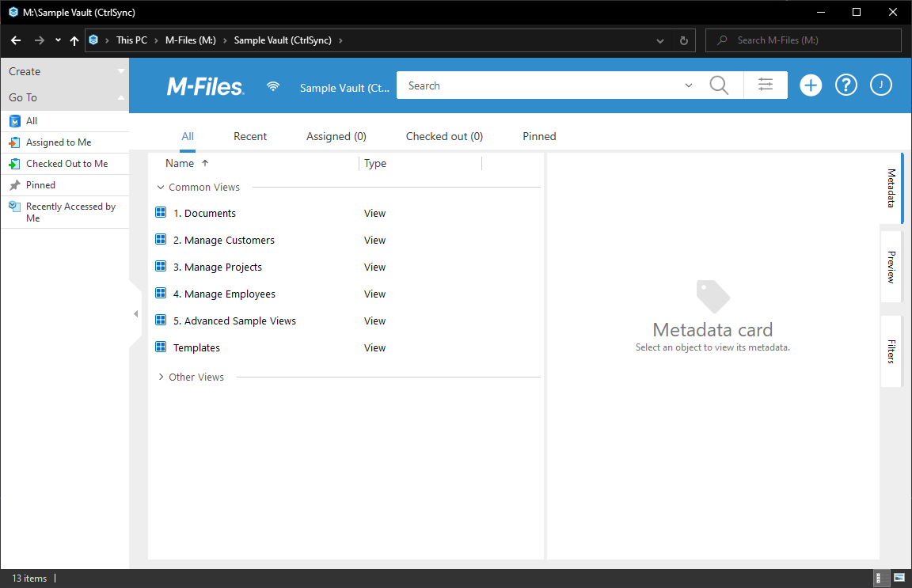Viewport: 912px width, 588px height.
Task: Open the search box history dropdown
Action: point(689,85)
